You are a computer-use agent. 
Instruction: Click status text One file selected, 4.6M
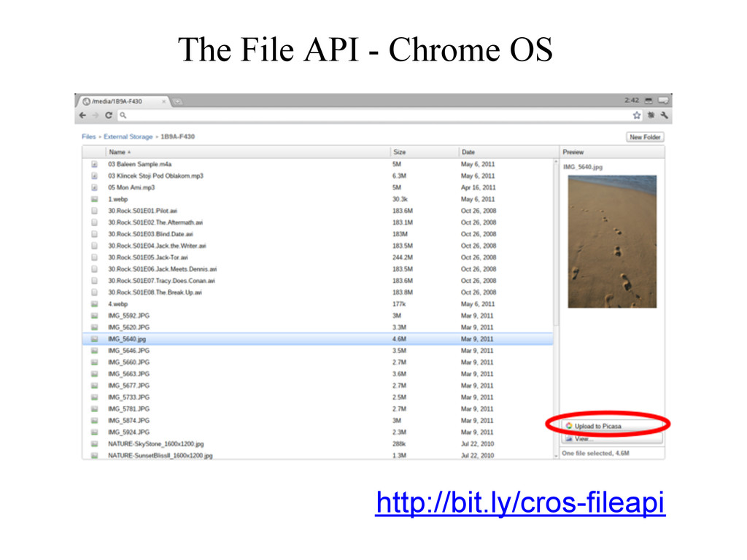(x=595, y=454)
